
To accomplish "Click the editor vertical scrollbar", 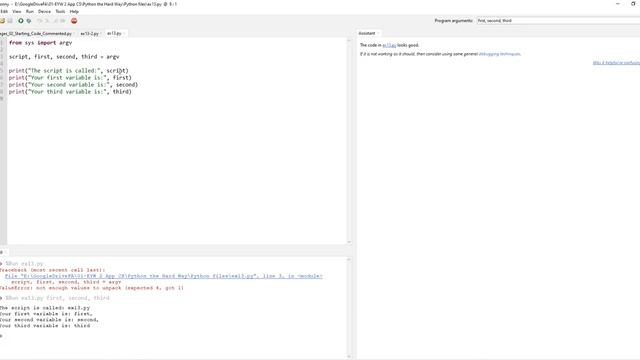I will 349,141.
